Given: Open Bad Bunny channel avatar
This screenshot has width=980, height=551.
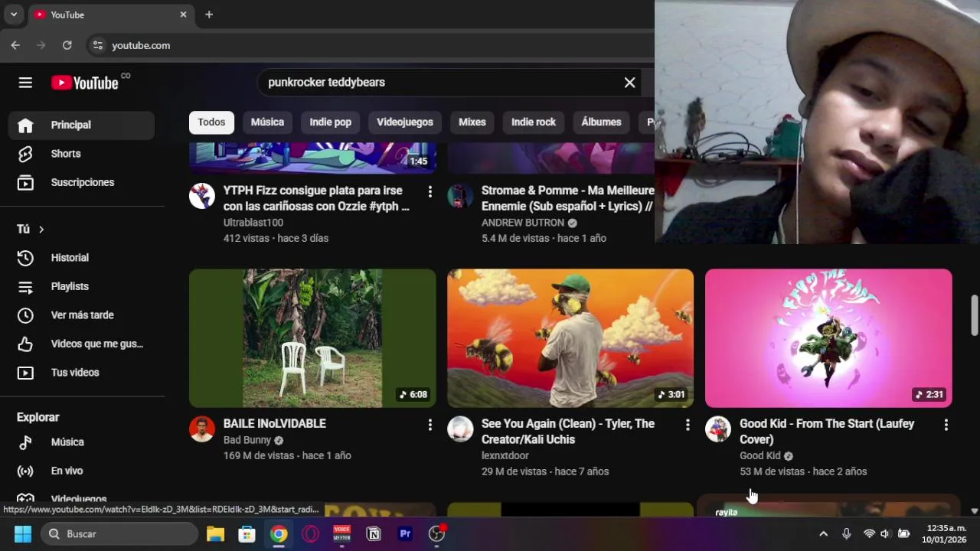Looking at the screenshot, I should click(202, 429).
